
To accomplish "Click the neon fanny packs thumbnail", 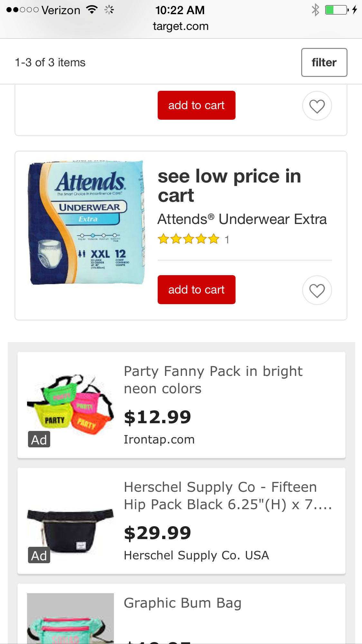I will [x=71, y=404].
